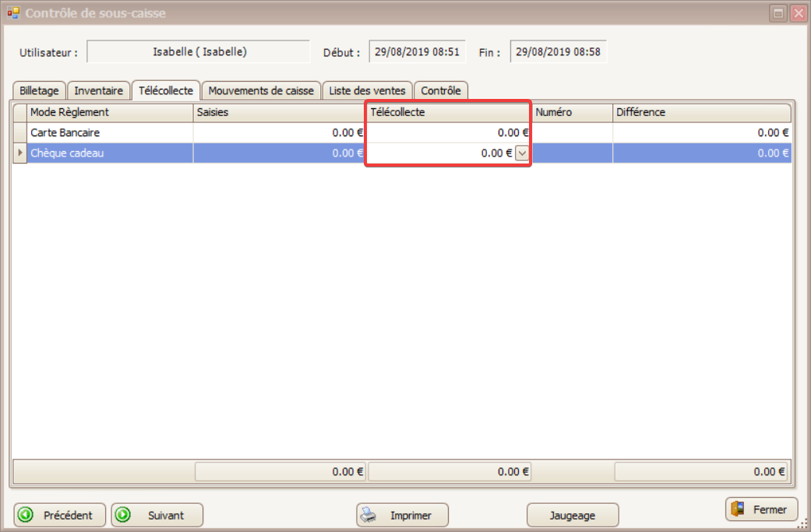The width and height of the screenshot is (811, 532).
Task: Switch to the Billetage tab
Action: [39, 90]
